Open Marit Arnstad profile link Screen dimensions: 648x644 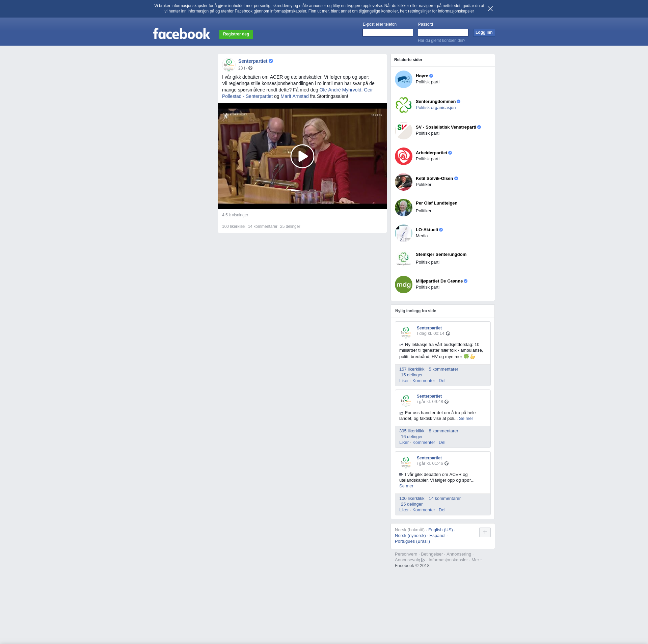click(x=295, y=96)
